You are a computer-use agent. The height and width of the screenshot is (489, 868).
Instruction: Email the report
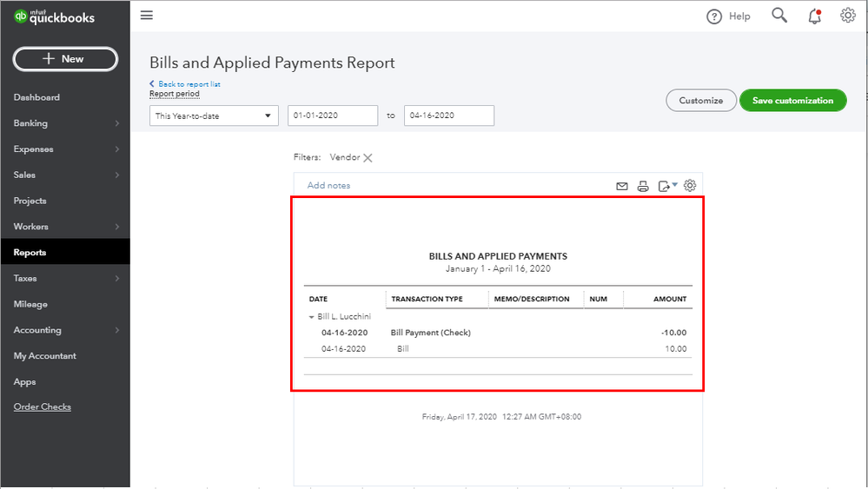point(622,187)
